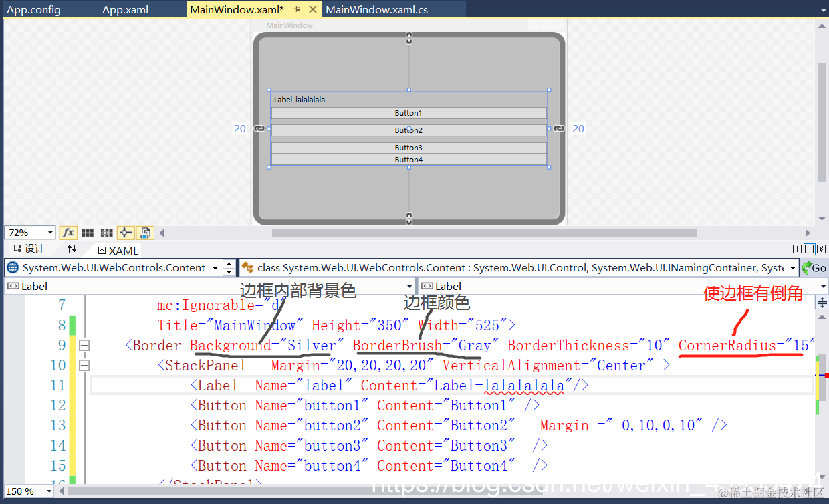The image size is (829, 504).
Task: Click the code editor scroll-up arrow
Action: pos(822,318)
